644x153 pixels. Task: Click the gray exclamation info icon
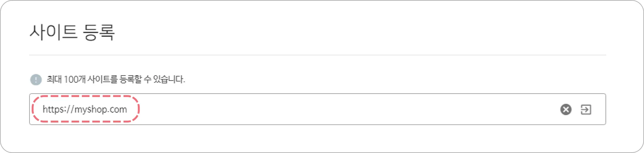click(36, 80)
